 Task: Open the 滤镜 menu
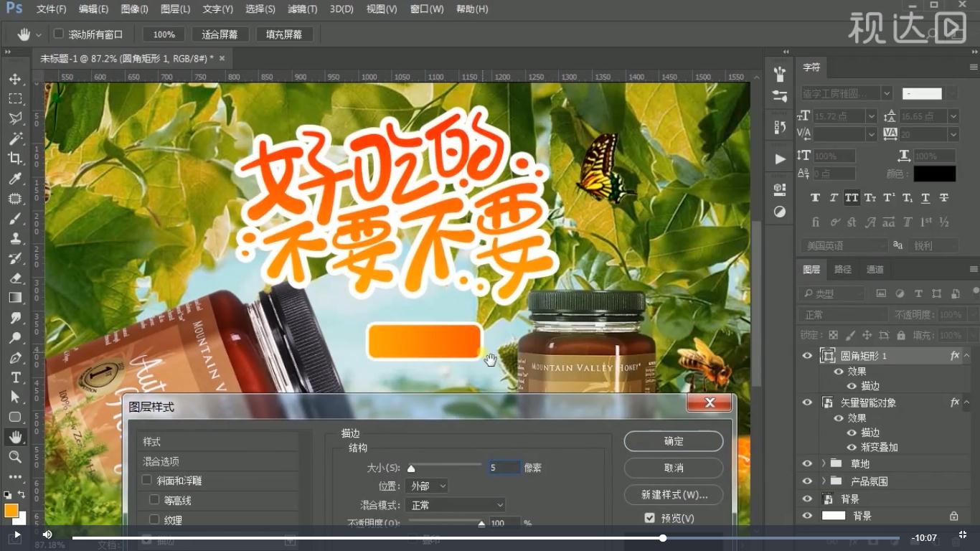(x=302, y=9)
